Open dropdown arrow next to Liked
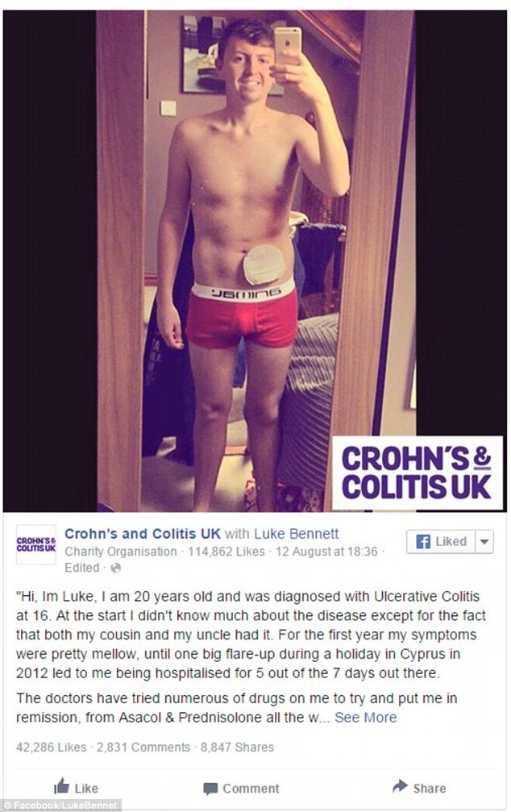This screenshot has width=511, height=812. coord(484,542)
